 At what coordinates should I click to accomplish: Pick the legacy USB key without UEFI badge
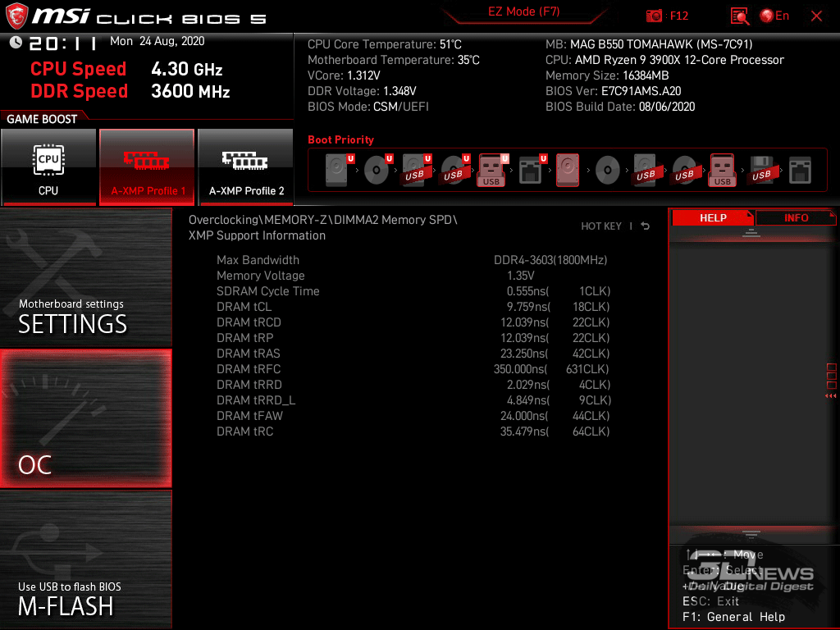[x=722, y=170]
